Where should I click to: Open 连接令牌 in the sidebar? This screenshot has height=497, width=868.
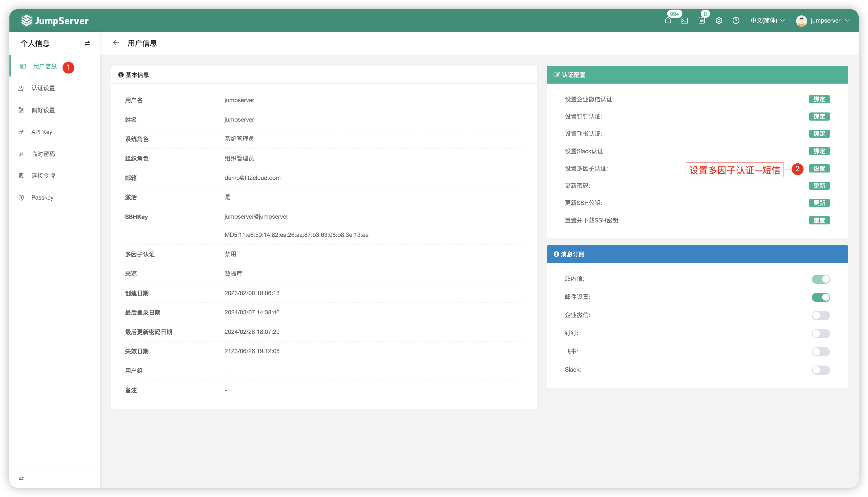55,176
